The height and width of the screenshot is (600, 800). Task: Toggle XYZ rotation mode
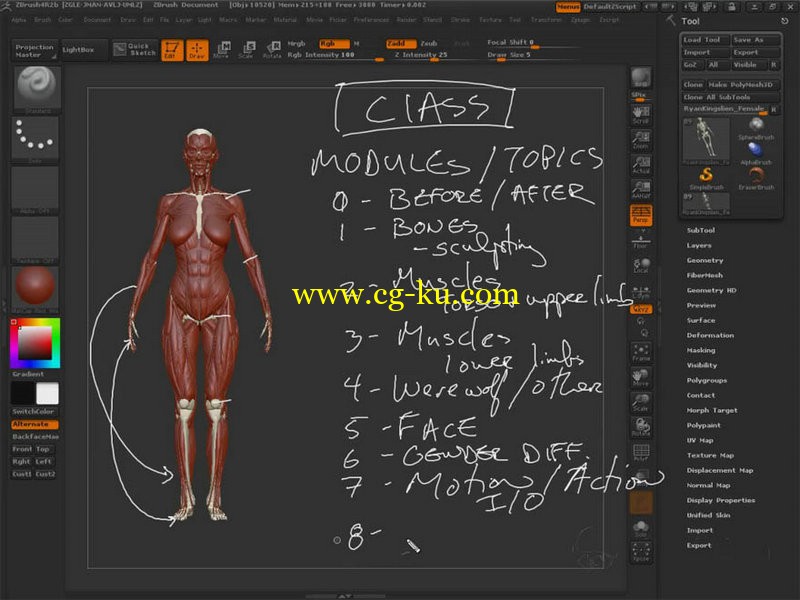click(641, 309)
